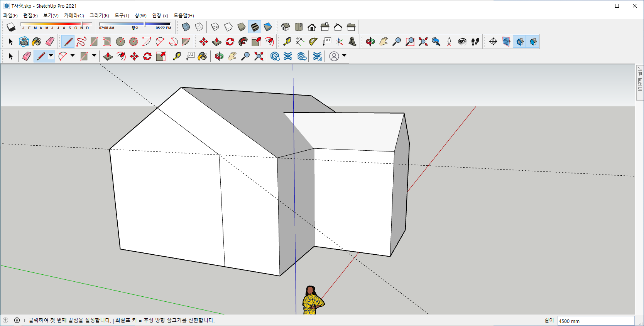The width and height of the screenshot is (644, 326).
Task: Open the user account dropdown arrow
Action: 344,56
